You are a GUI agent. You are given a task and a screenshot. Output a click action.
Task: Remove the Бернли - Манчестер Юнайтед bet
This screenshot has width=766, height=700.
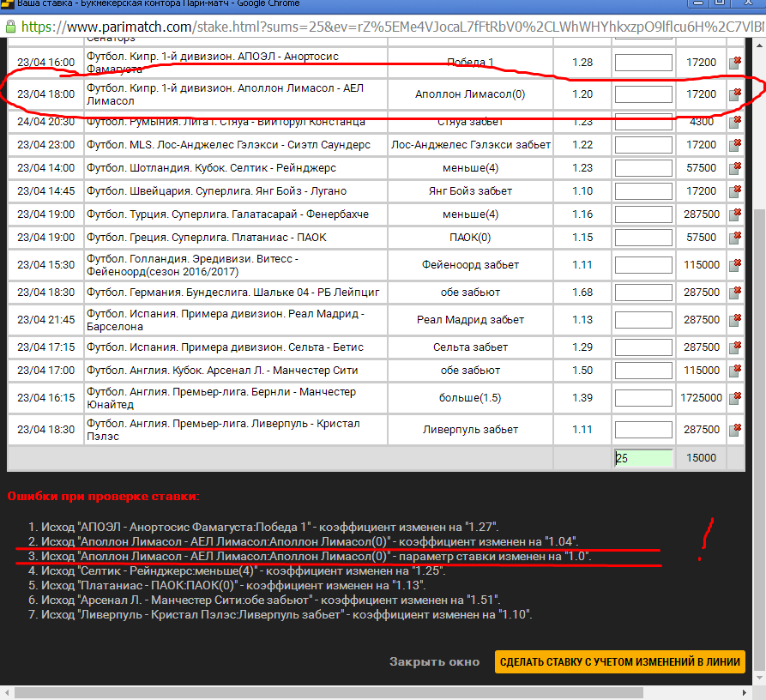[x=735, y=398]
